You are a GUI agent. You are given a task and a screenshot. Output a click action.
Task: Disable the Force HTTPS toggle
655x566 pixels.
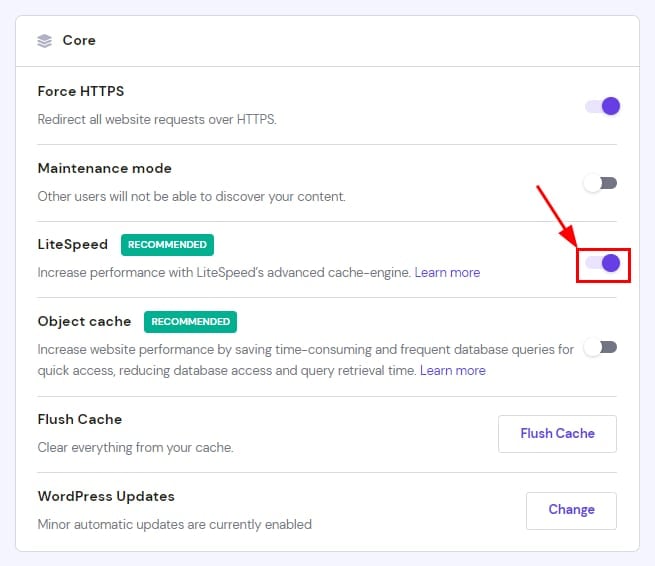pos(602,106)
